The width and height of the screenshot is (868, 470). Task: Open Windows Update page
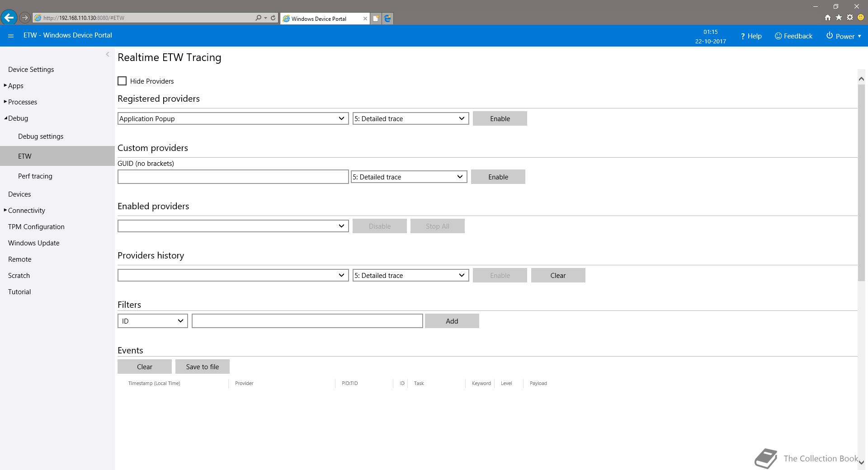pos(33,243)
